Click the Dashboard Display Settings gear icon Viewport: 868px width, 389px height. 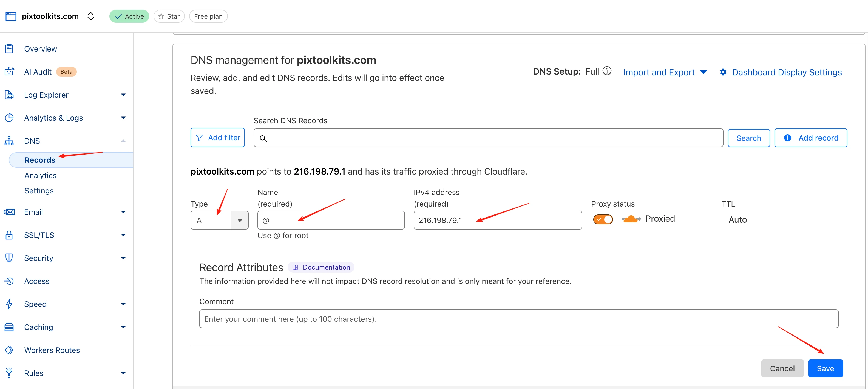[x=723, y=72]
